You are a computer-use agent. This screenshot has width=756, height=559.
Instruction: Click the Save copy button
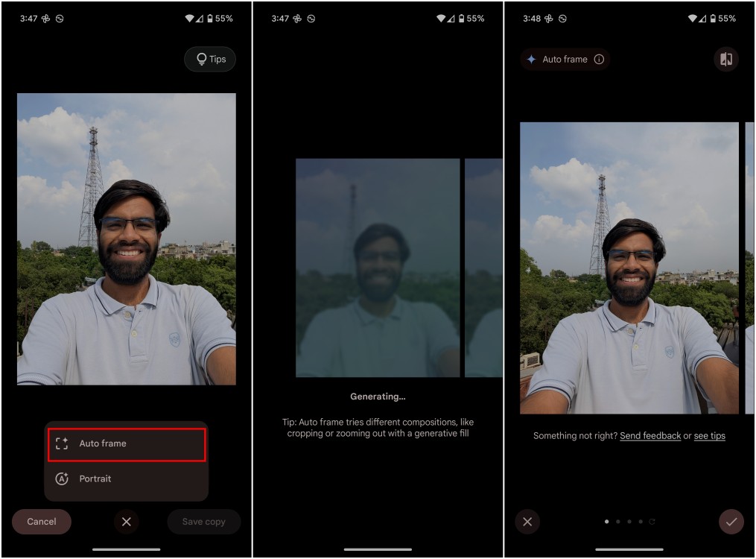203,522
